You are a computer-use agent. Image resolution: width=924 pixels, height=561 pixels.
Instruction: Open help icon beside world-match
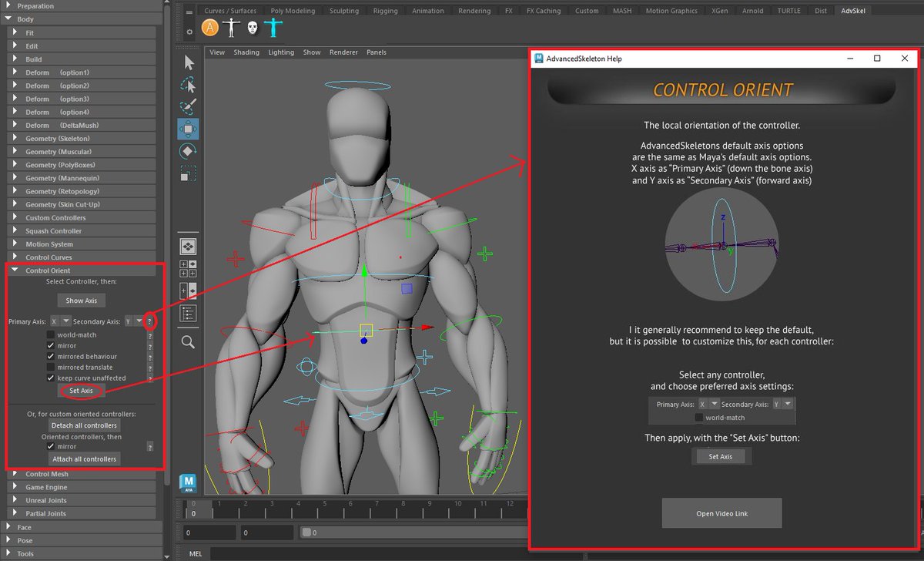click(x=149, y=335)
